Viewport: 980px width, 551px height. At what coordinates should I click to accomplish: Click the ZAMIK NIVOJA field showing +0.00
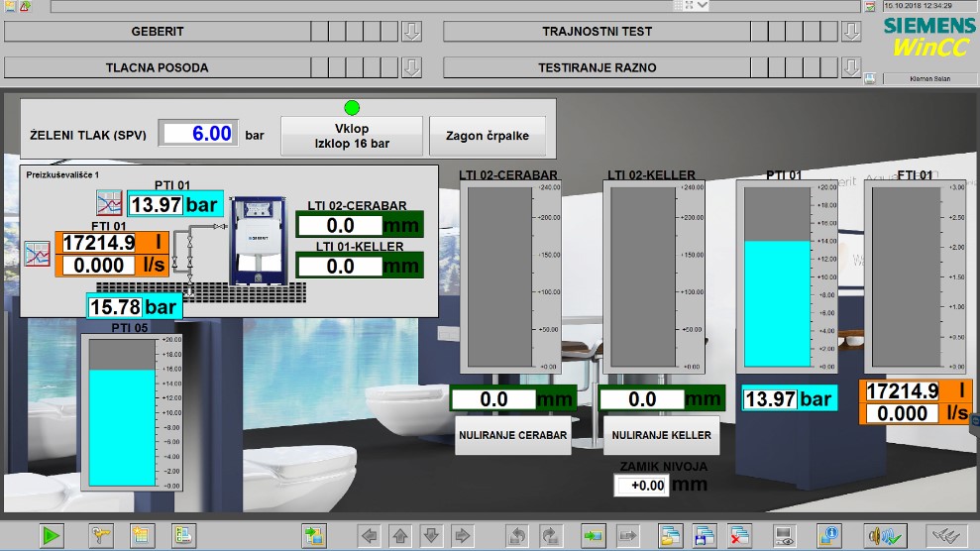(x=642, y=486)
